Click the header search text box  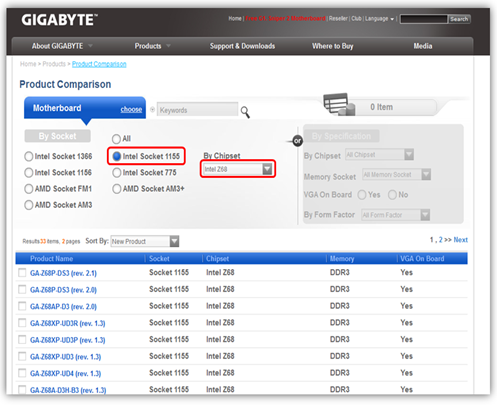pyautogui.click(x=424, y=19)
